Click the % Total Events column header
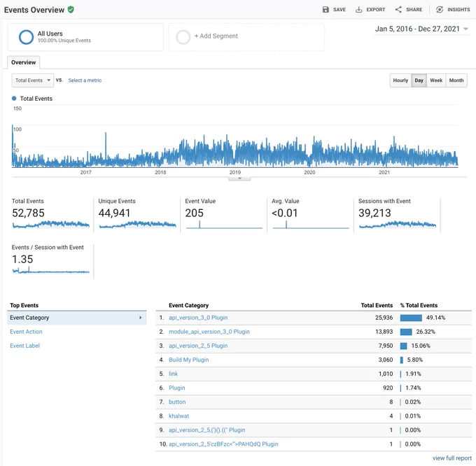The width and height of the screenshot is (476, 466). [419, 305]
